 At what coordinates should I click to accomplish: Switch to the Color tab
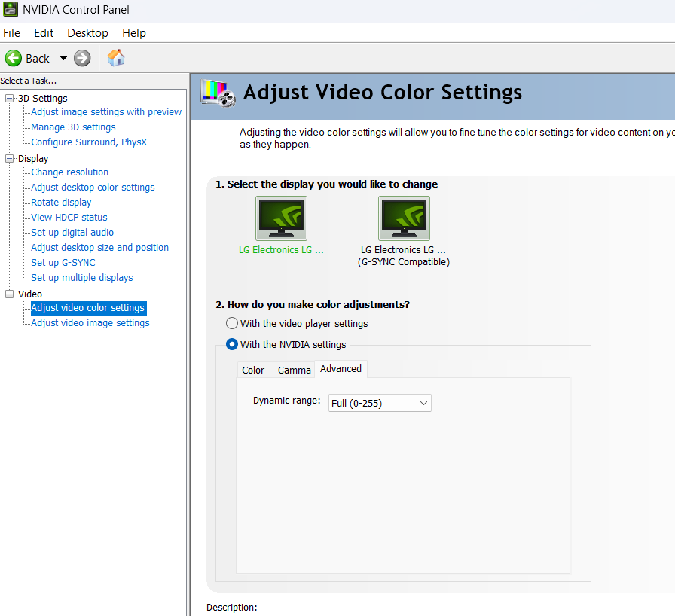(253, 370)
